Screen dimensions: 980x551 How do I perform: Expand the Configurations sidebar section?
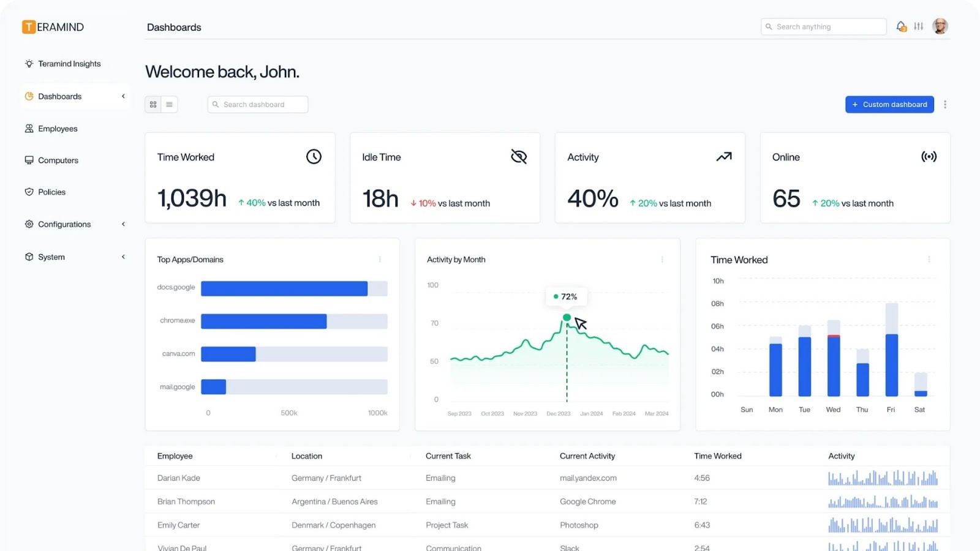64,224
